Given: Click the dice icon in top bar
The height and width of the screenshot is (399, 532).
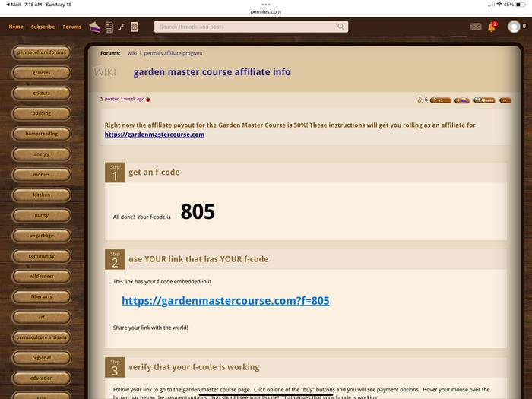Looking at the screenshot, I should [135, 27].
